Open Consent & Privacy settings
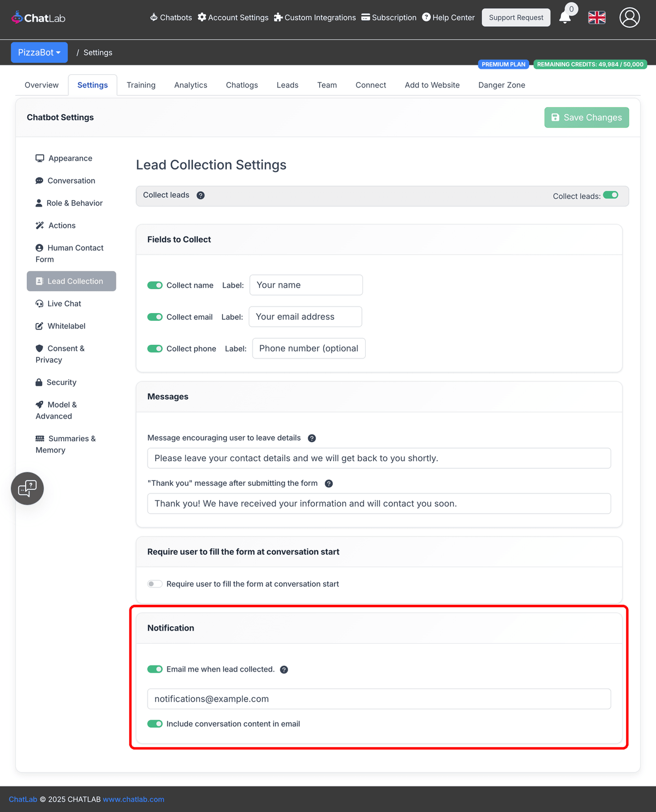The width and height of the screenshot is (656, 812). pos(60,354)
